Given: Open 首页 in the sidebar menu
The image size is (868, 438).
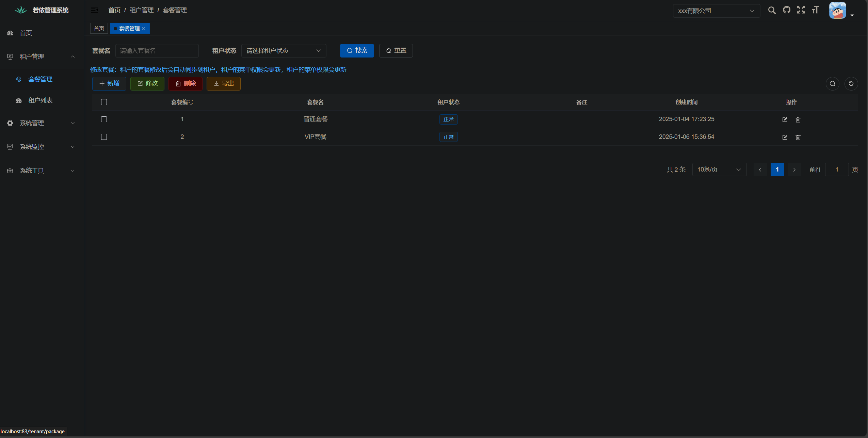Looking at the screenshot, I should (x=42, y=33).
